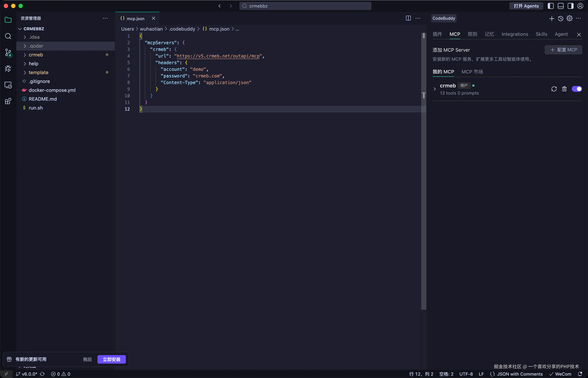Screen dimensions: 588x378
Task: Open the Search view in activity bar
Action: [x=8, y=36]
